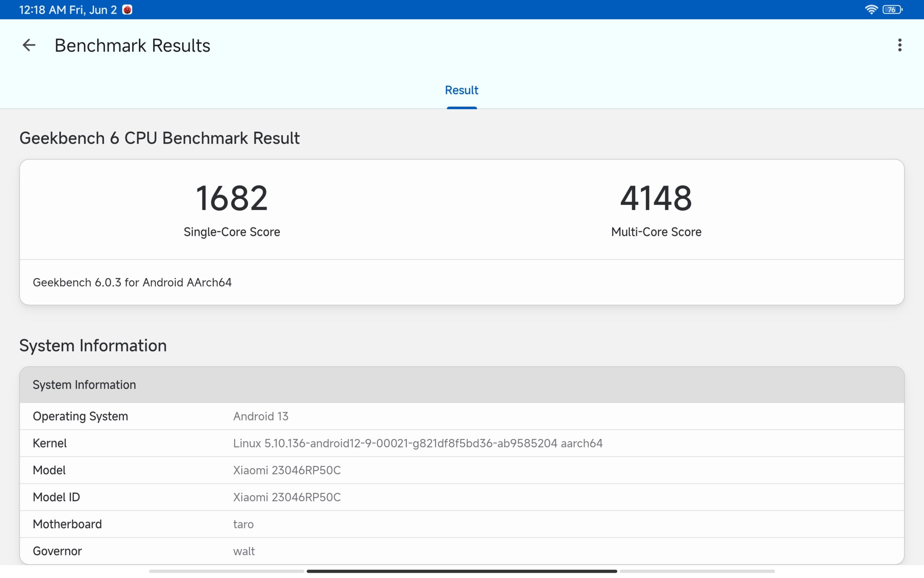924x578 pixels.
Task: Tap the taro motherboard value
Action: [243, 524]
